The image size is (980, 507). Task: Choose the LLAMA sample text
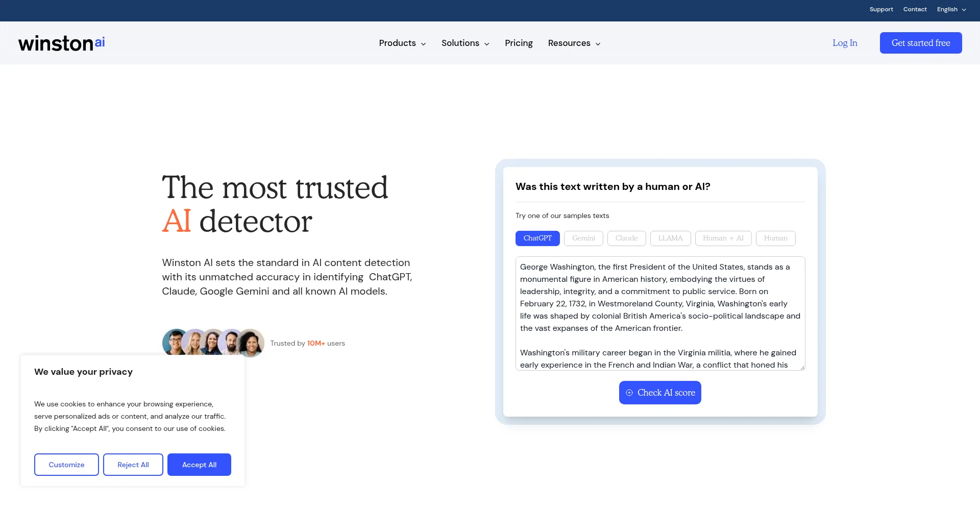[x=670, y=238]
